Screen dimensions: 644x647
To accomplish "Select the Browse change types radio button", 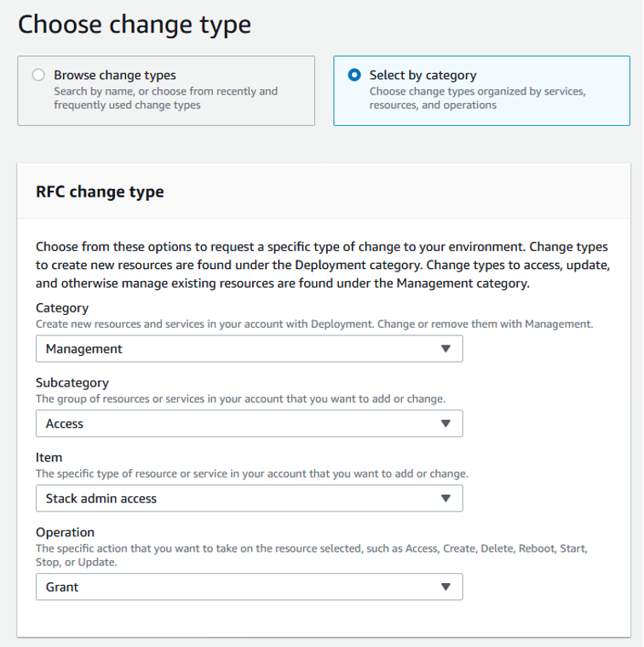I will [x=38, y=75].
